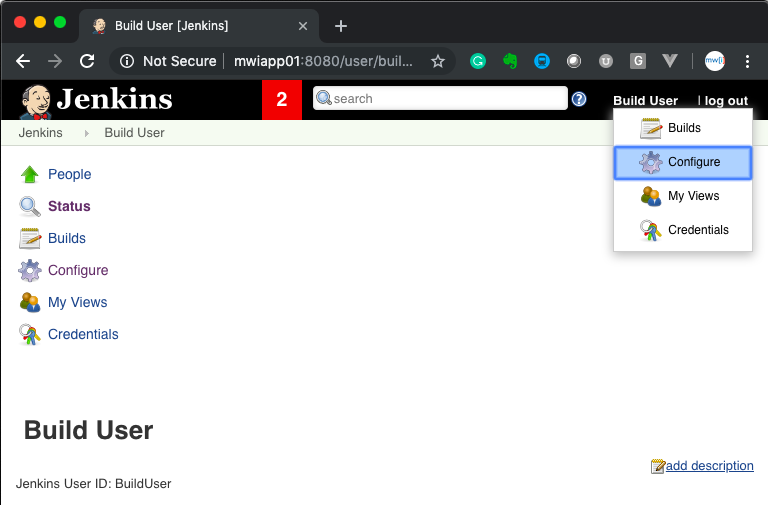The width and height of the screenshot is (768, 505).
Task: Open Chrome's three-dot menu
Action: click(747, 61)
